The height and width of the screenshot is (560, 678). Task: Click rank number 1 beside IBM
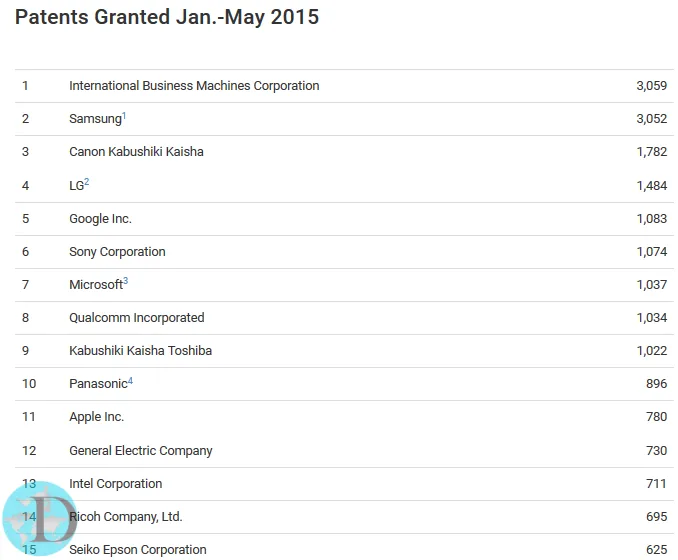tap(26, 86)
